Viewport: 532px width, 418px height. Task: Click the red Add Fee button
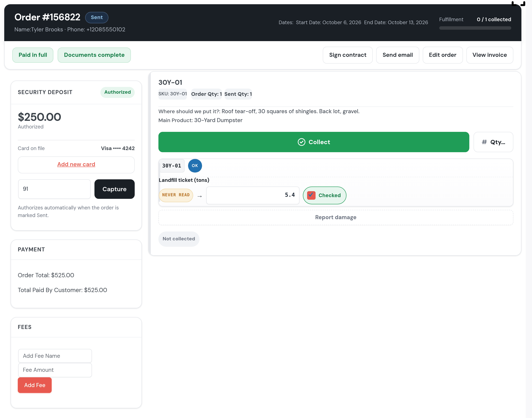pyautogui.click(x=35, y=385)
